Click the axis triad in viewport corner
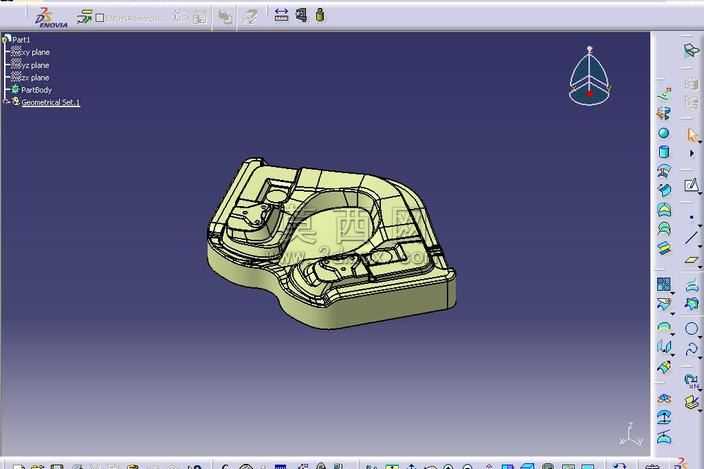 click(x=630, y=435)
